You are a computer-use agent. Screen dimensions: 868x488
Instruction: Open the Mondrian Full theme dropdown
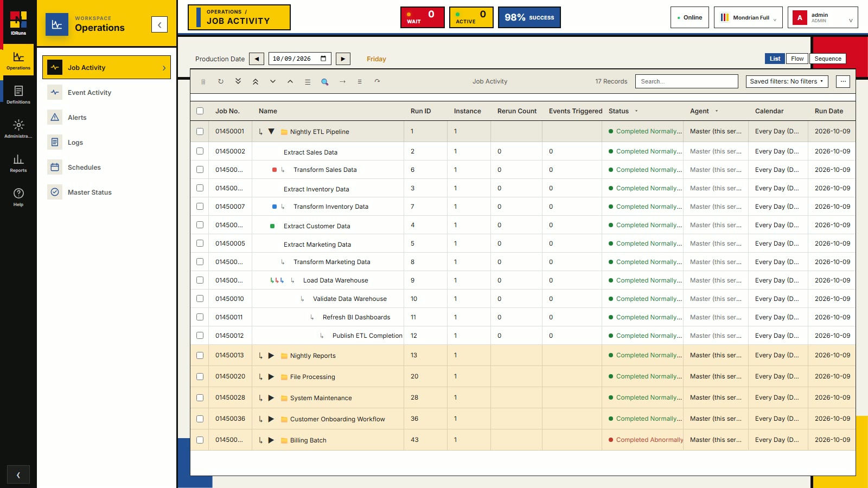[748, 17]
